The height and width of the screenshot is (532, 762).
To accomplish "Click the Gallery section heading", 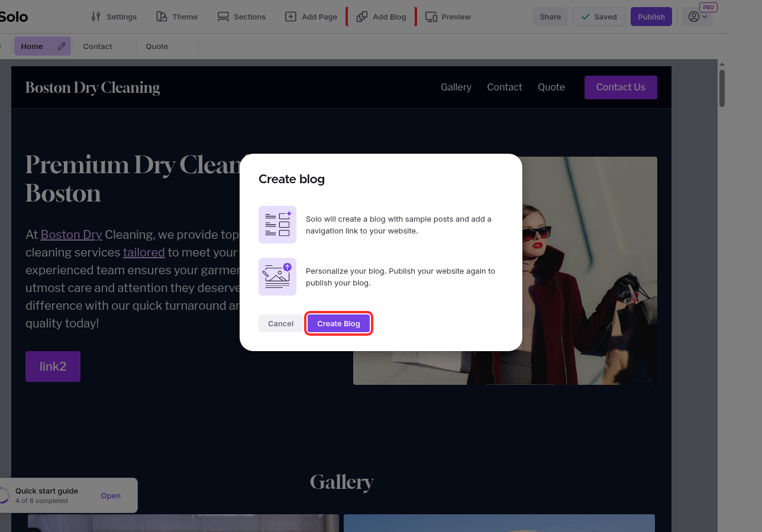I will pos(341,482).
